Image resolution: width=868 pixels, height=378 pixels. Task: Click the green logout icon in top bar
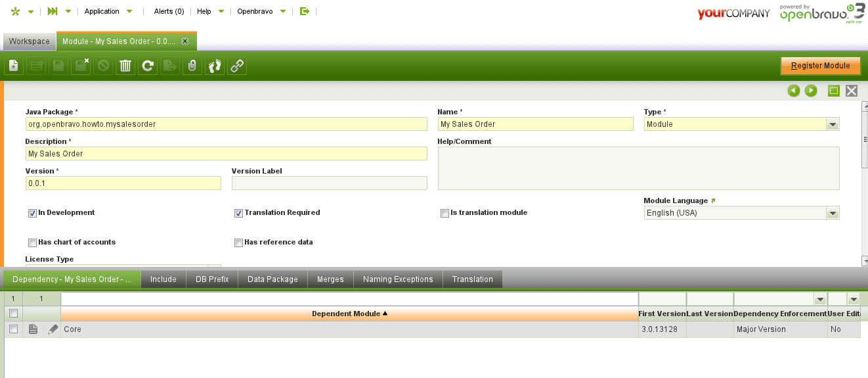pos(304,11)
